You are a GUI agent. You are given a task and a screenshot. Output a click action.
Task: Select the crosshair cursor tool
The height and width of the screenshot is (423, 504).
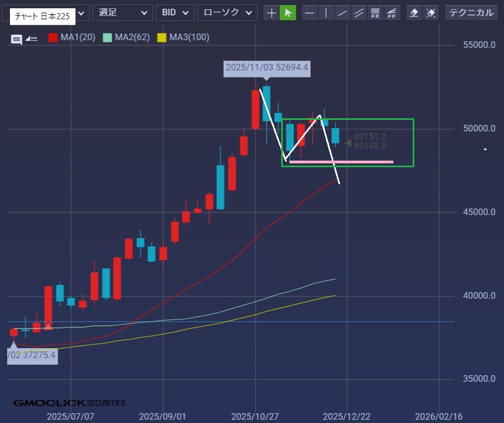click(x=271, y=13)
